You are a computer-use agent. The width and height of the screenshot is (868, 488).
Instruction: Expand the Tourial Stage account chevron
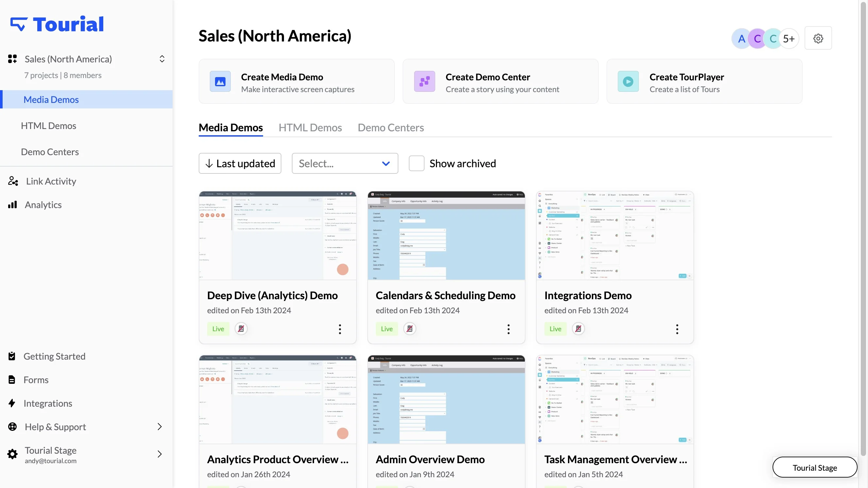pos(160,454)
